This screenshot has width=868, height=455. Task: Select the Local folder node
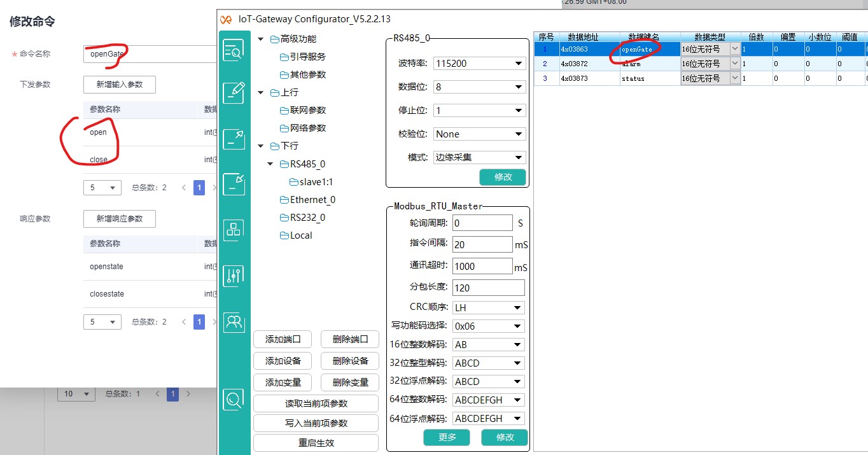click(x=297, y=235)
